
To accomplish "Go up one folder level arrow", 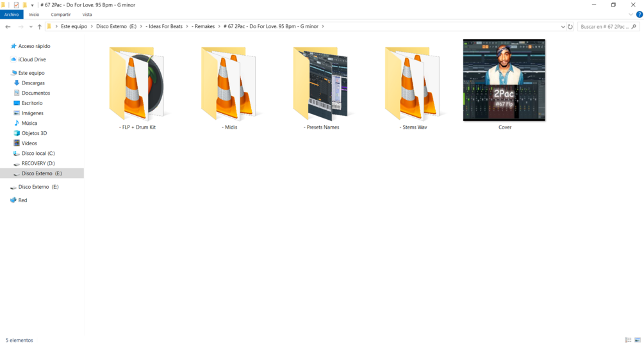I will click(40, 27).
